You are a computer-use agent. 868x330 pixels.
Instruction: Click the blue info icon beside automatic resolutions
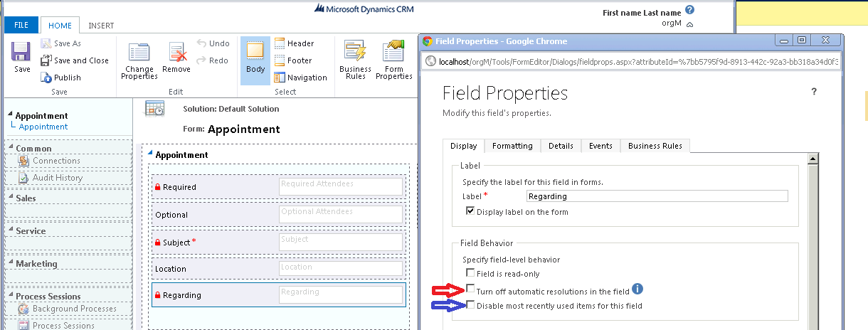coord(637,289)
